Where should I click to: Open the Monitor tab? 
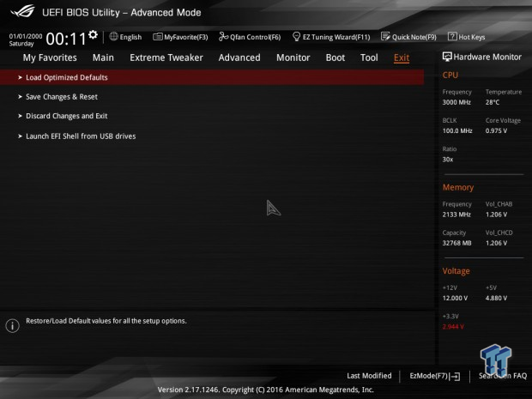[293, 57]
